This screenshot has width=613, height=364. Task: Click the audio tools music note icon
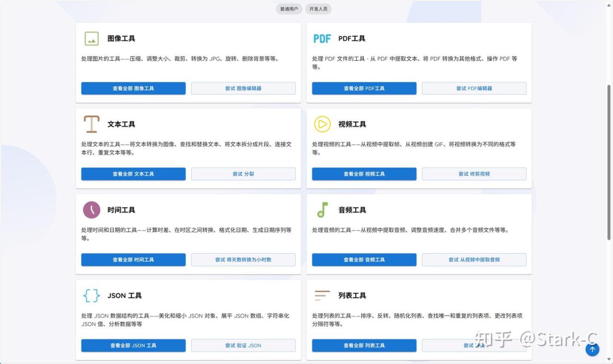pyautogui.click(x=322, y=210)
